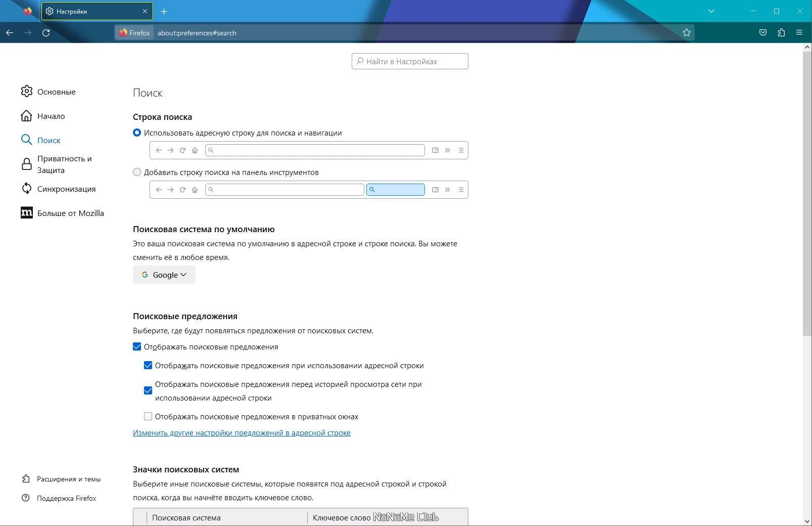The height and width of the screenshot is (526, 812).
Task: Click the home icon next to Начало
Action: coord(27,116)
